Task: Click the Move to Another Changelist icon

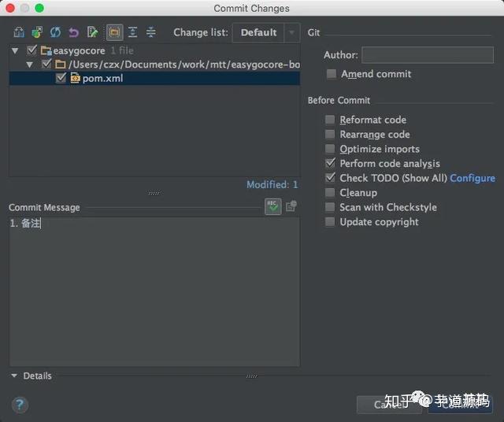Action: (x=37, y=32)
